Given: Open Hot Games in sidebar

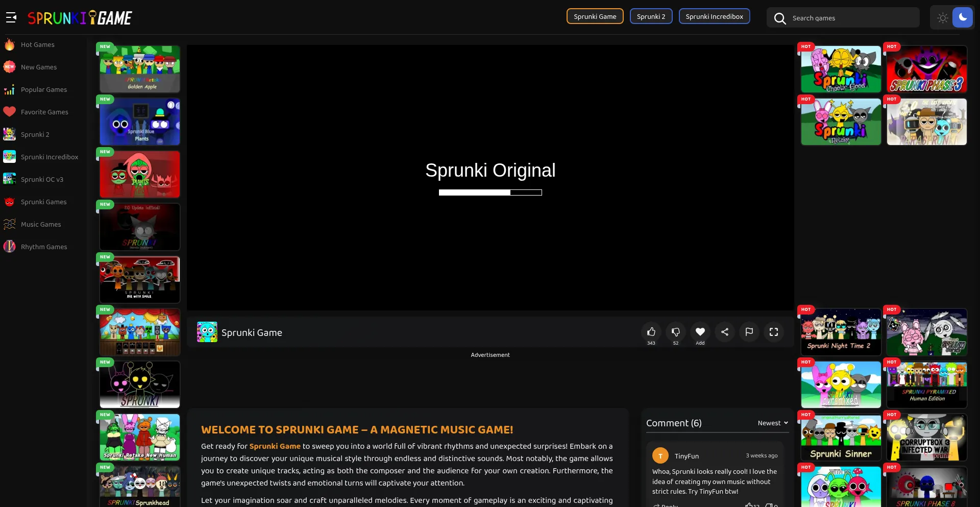Looking at the screenshot, I should coord(37,45).
